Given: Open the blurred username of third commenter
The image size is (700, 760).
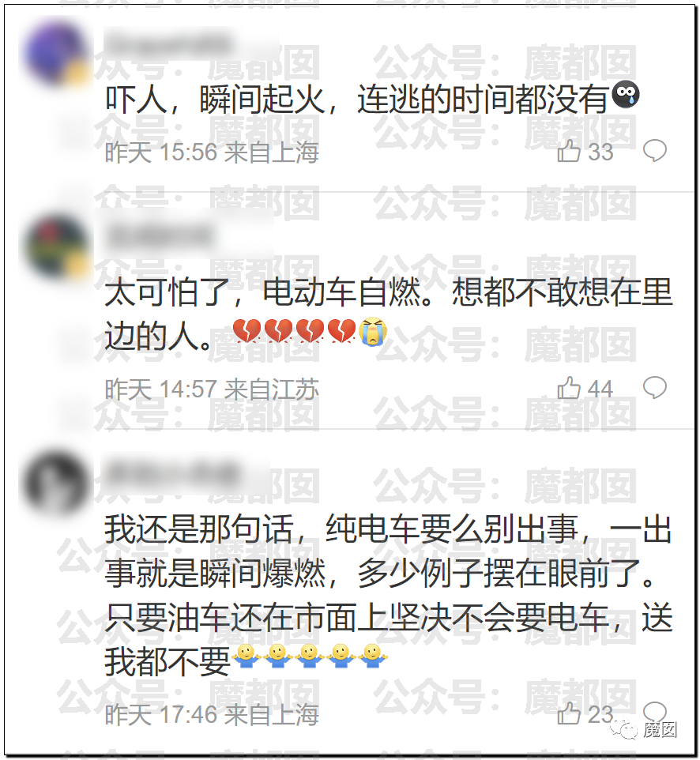Looking at the screenshot, I should pos(172,473).
